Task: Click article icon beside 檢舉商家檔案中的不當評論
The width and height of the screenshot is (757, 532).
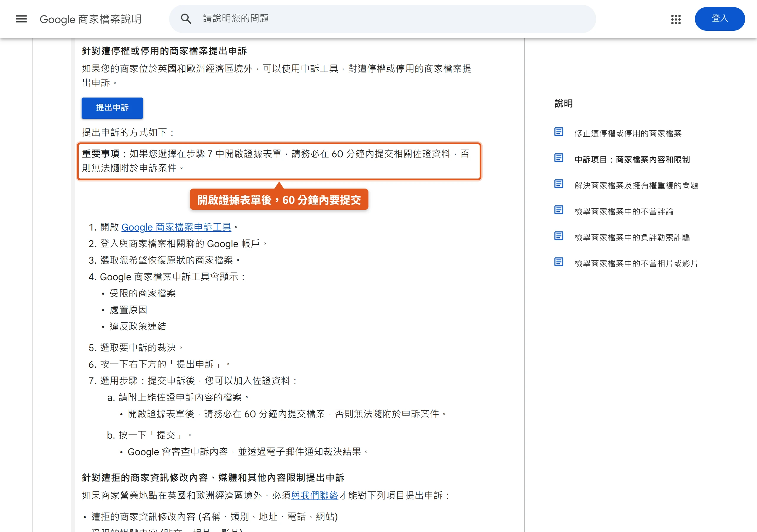Action: click(559, 210)
